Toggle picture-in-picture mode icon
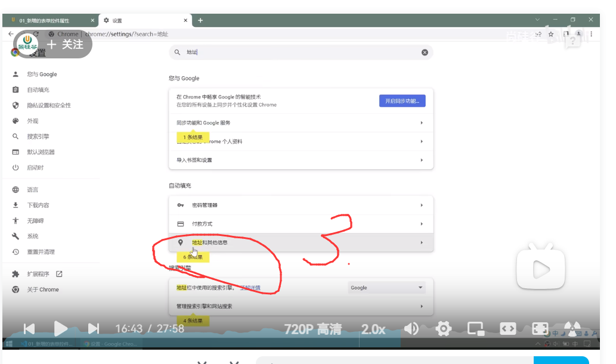Screen dimensions: 616x364 pyautogui.click(x=476, y=328)
